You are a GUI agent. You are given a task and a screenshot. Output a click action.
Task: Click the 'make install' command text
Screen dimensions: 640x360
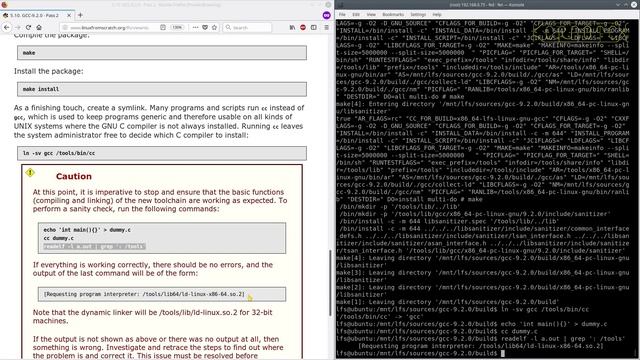click(41, 89)
